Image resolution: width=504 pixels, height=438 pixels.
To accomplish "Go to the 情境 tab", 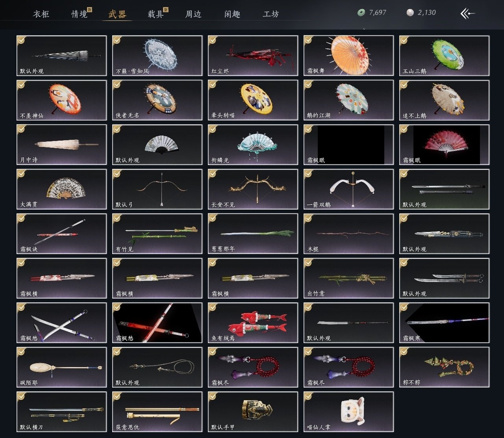I will coord(79,14).
